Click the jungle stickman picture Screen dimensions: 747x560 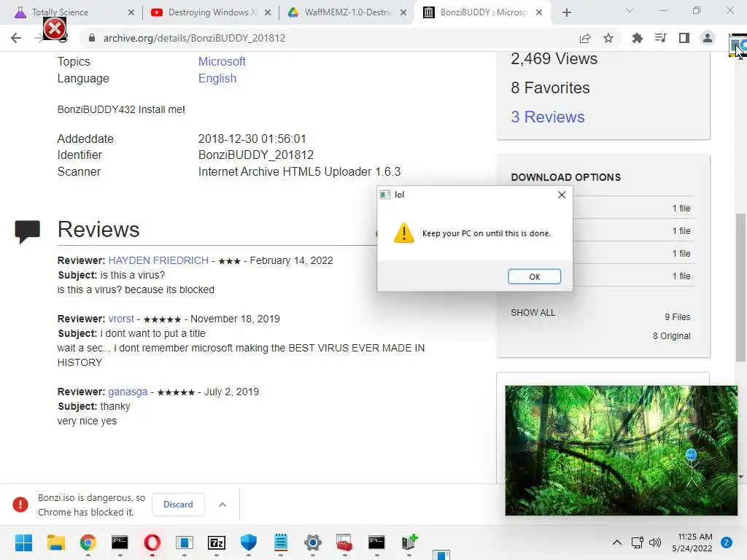pyautogui.click(x=622, y=451)
